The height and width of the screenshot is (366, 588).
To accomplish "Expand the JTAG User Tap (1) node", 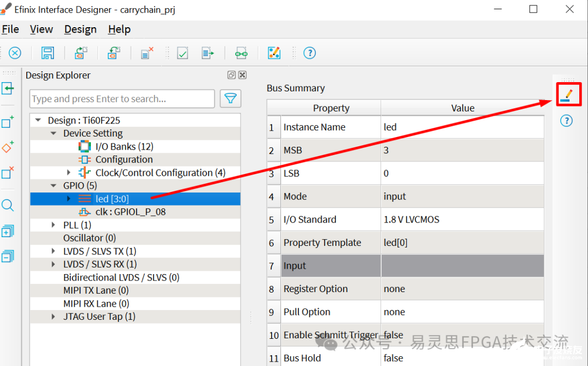I will 53,317.
